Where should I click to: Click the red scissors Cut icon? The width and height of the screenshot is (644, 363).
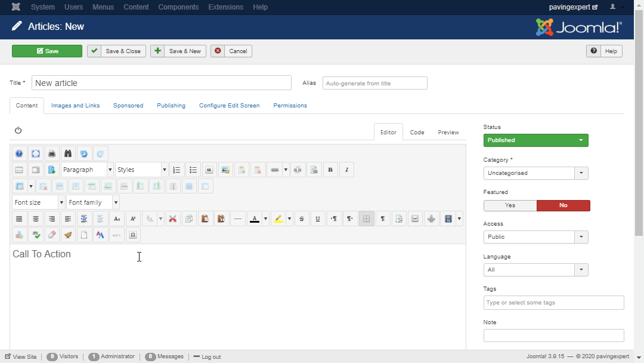point(172,219)
